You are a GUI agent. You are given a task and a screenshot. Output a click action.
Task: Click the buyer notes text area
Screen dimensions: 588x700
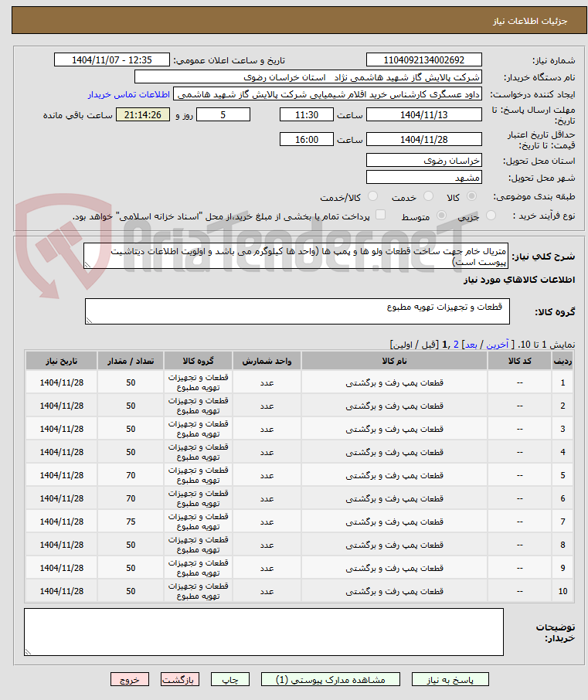tap(263, 632)
